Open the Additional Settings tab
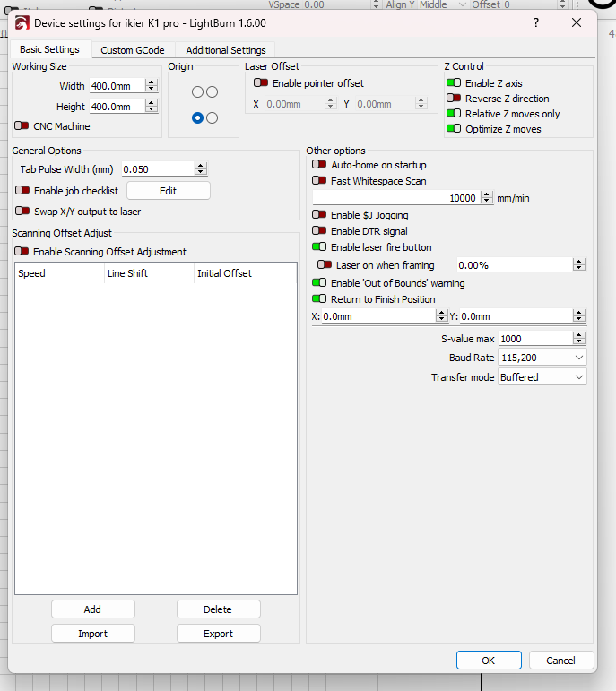 (226, 50)
